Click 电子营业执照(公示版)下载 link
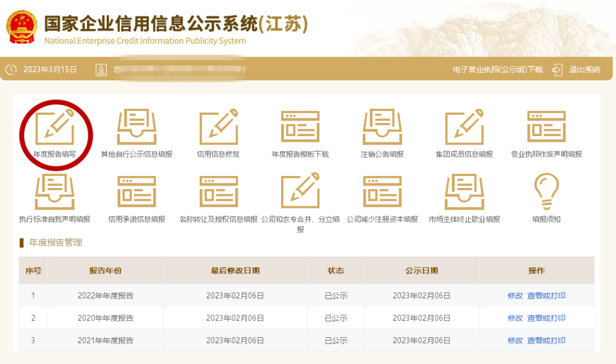This screenshot has width=616, height=364. coord(497,69)
